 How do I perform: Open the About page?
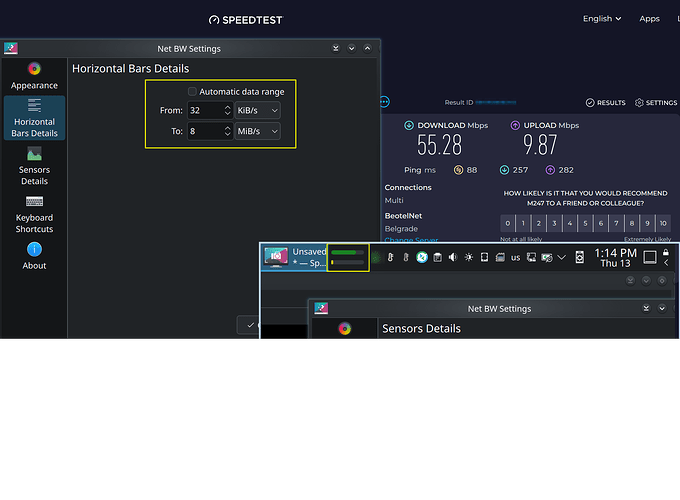coord(34,256)
